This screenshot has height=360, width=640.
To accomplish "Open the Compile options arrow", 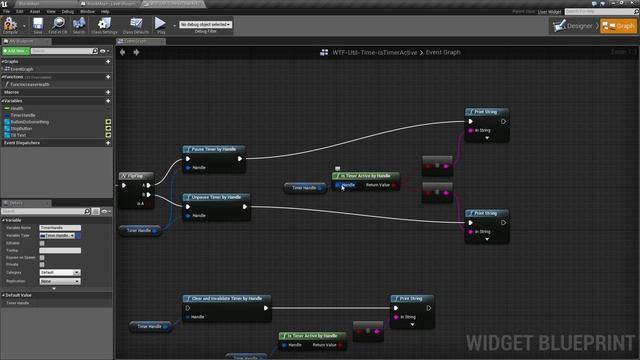I will pyautogui.click(x=24, y=26).
